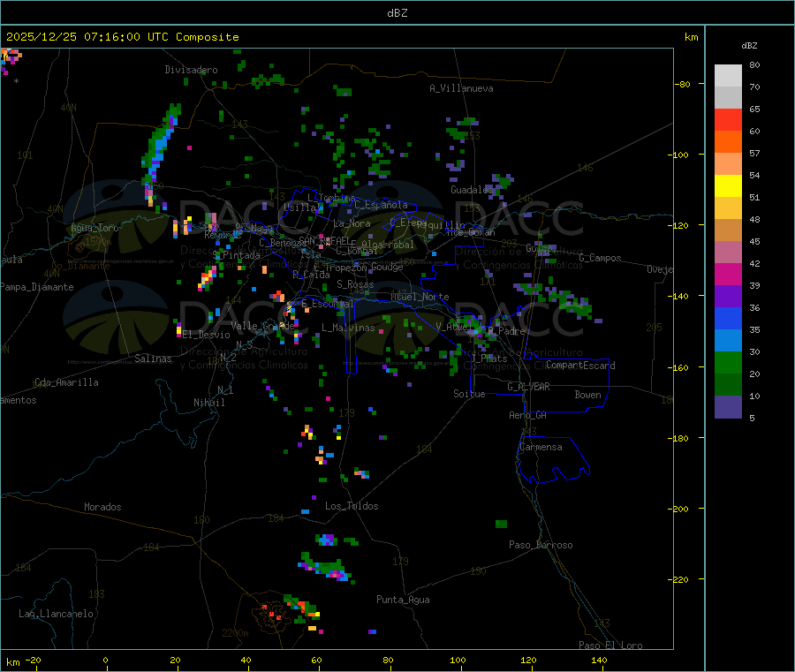Click the blue 36 dBZ legend swatch
The width and height of the screenshot is (795, 672).
click(x=728, y=318)
